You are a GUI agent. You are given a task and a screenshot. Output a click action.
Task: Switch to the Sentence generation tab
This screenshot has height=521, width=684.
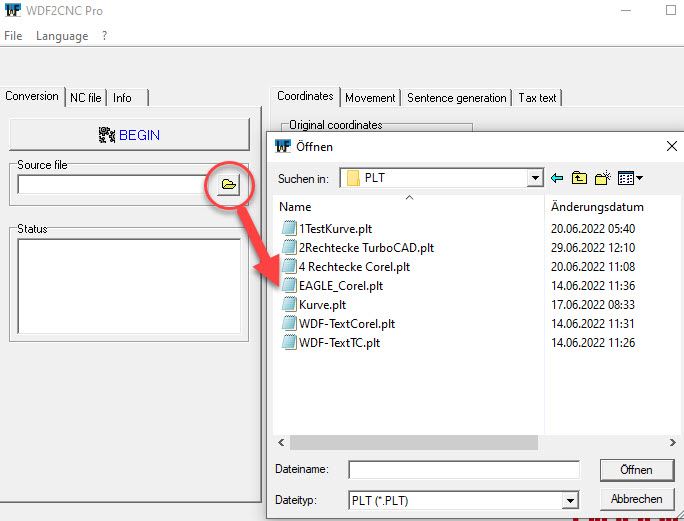pyautogui.click(x=456, y=98)
